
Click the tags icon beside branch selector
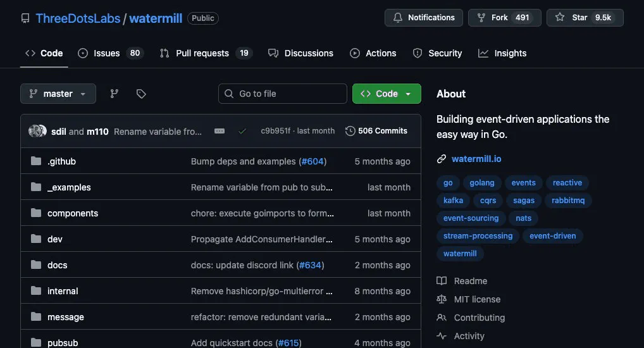pos(141,94)
